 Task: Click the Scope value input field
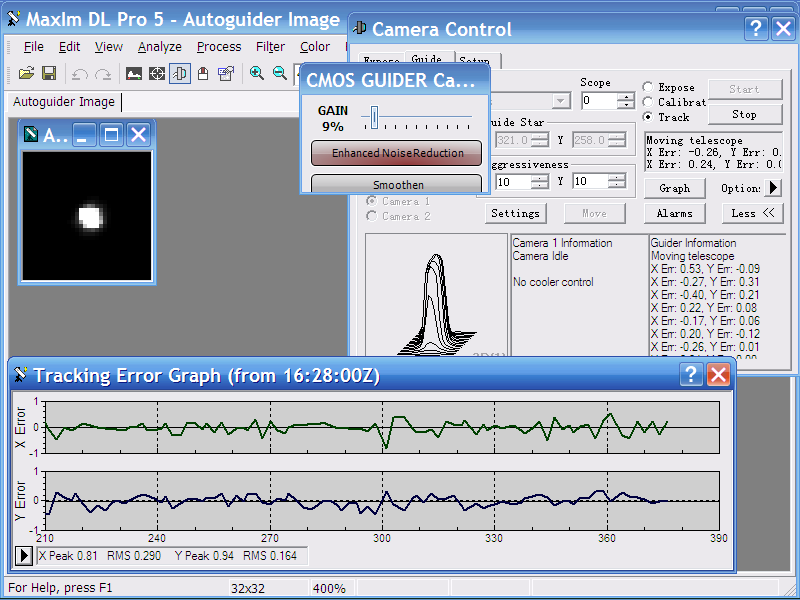click(599, 101)
